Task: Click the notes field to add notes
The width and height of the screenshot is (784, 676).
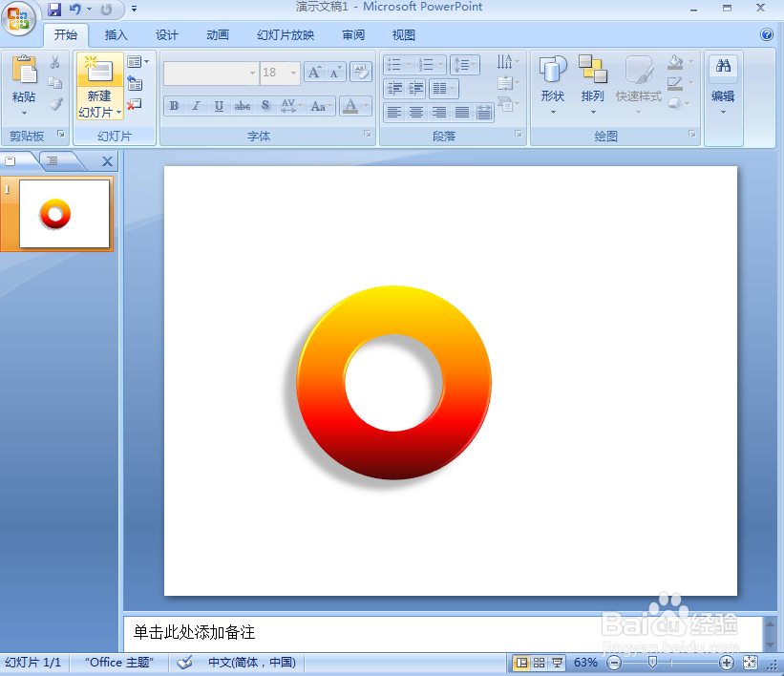Action: tap(443, 633)
